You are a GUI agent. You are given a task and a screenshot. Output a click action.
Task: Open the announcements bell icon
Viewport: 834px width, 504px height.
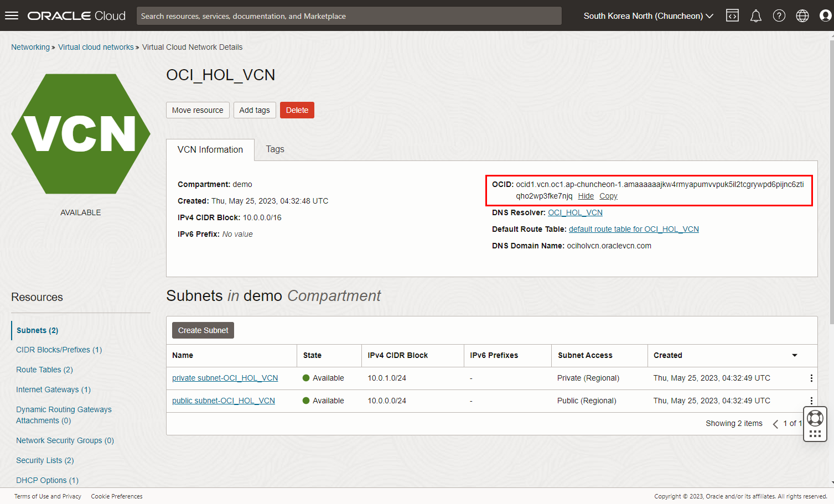point(755,15)
